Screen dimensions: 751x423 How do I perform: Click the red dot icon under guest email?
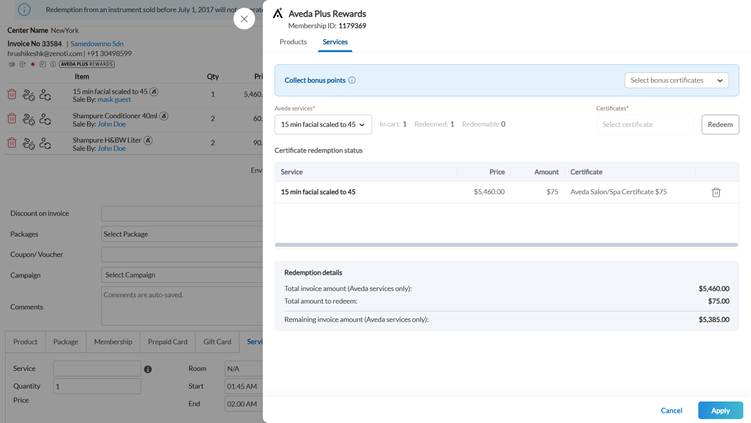click(33, 64)
